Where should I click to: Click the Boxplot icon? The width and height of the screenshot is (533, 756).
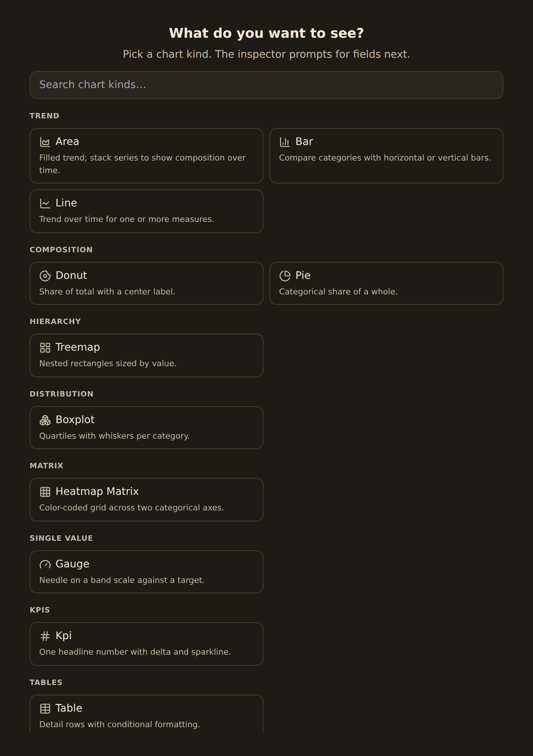[x=45, y=420]
